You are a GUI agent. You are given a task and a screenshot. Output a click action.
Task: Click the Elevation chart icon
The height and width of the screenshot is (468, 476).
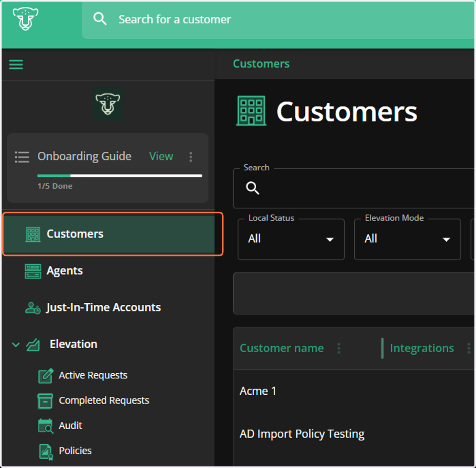click(33, 344)
